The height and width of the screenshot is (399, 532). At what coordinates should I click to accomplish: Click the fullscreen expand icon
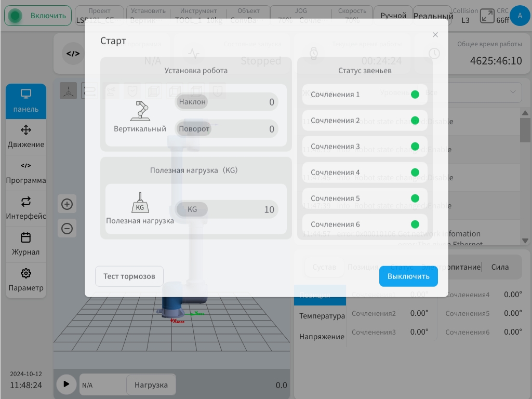coord(487,16)
